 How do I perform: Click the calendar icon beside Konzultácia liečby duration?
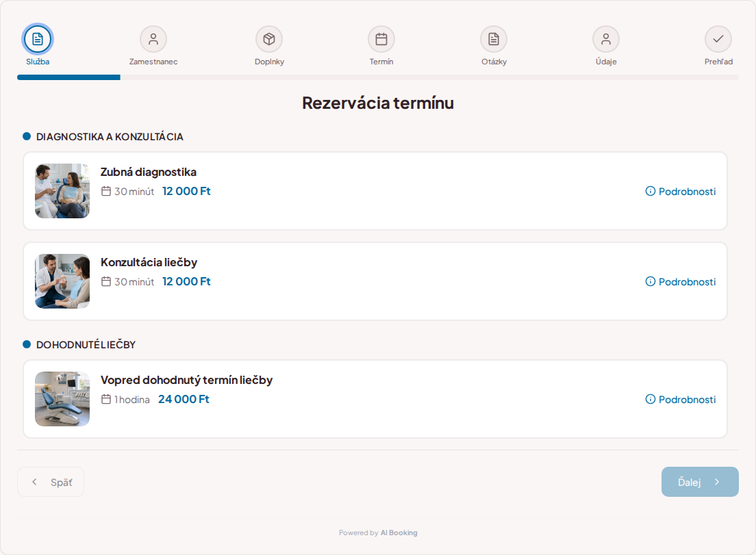coord(106,281)
